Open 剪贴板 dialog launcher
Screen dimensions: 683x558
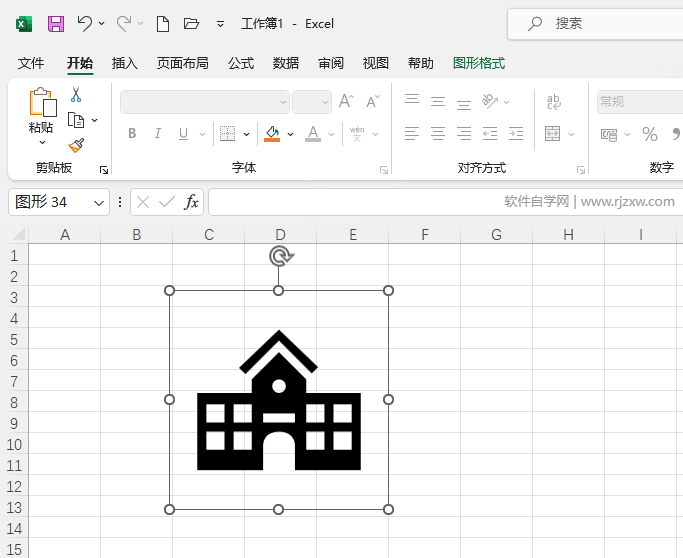(x=104, y=170)
